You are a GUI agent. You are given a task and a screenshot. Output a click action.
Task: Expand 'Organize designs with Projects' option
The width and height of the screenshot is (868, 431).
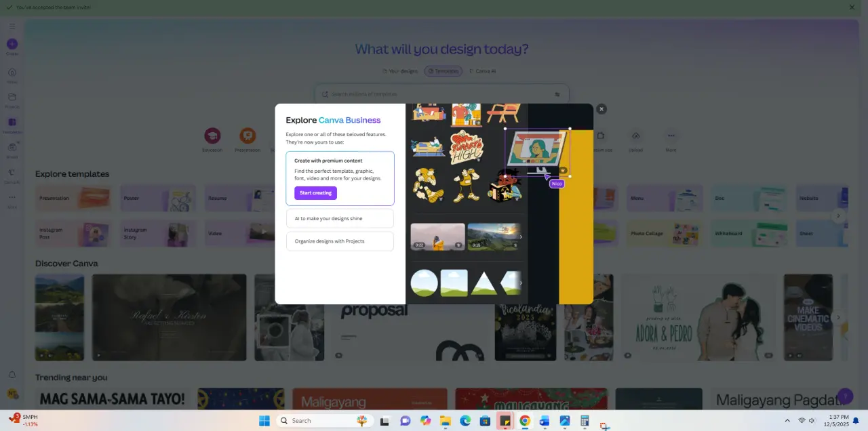[x=340, y=241]
